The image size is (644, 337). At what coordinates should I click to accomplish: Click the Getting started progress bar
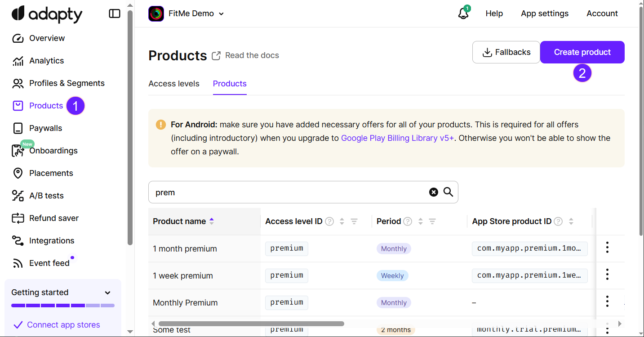[63, 306]
